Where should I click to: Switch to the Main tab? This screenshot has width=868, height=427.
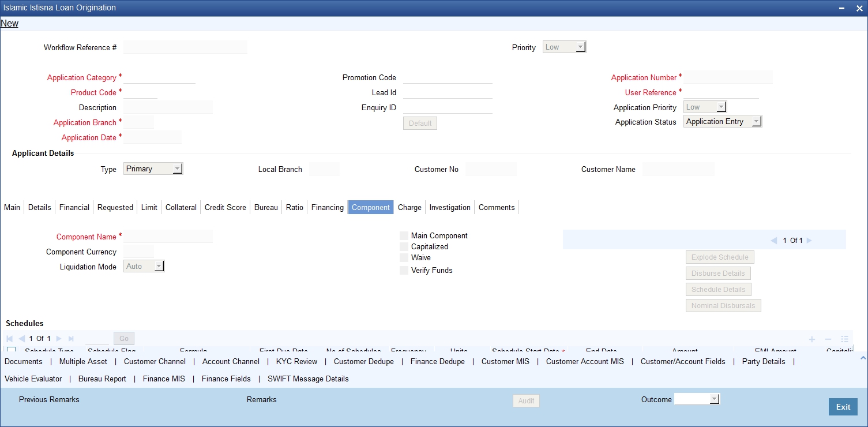click(x=12, y=207)
